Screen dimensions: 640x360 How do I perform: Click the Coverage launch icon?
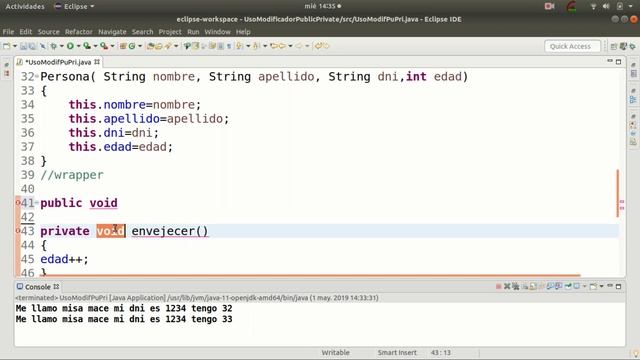click(x=87, y=46)
